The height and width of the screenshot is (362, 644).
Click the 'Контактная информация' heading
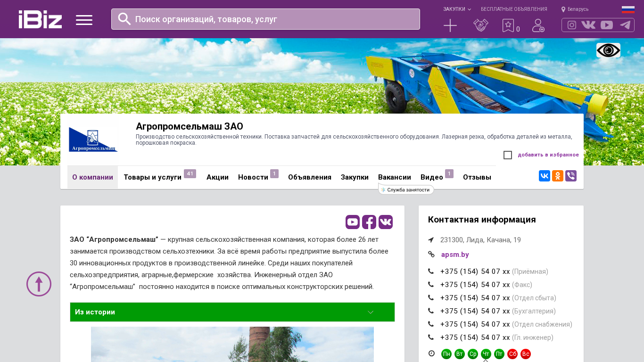coord(482,220)
